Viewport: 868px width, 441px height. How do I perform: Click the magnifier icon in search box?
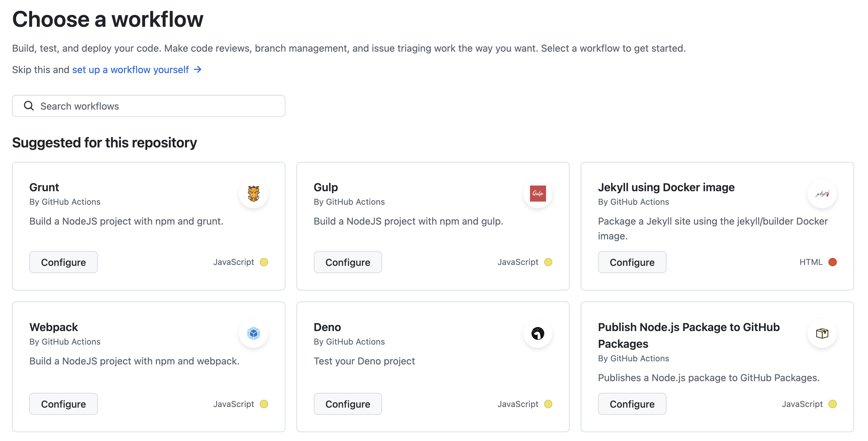[29, 106]
